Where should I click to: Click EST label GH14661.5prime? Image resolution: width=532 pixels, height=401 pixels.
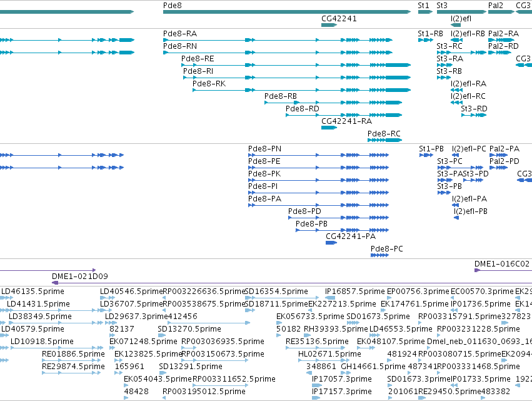tap(373, 367)
